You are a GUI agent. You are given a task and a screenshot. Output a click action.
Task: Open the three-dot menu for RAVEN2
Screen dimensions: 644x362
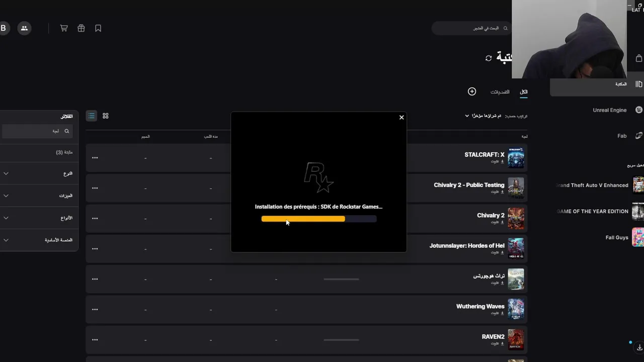tap(95, 340)
